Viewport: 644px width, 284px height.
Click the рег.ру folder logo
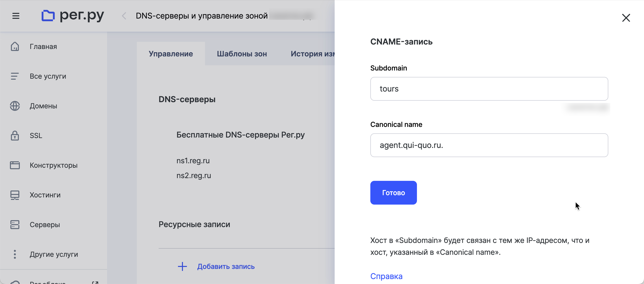click(48, 16)
